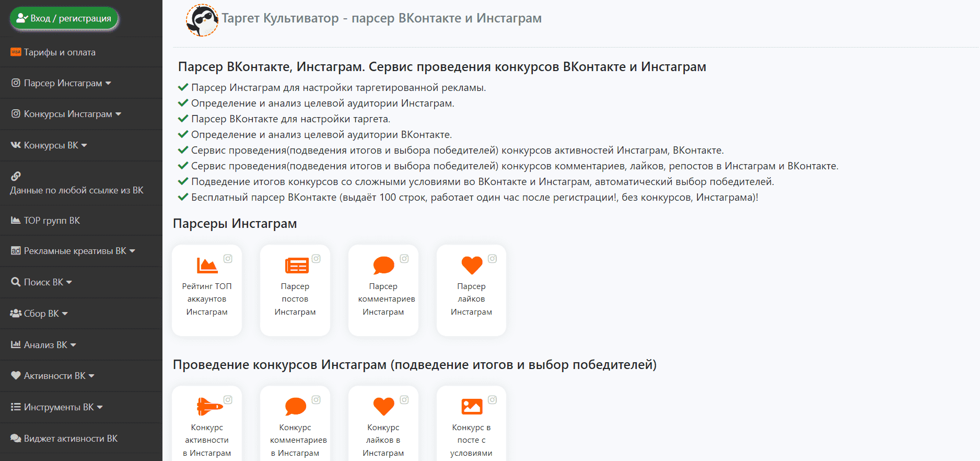
Task: Click VK logo icon beside Конкурсы ВК
Action: pyautogui.click(x=16, y=145)
